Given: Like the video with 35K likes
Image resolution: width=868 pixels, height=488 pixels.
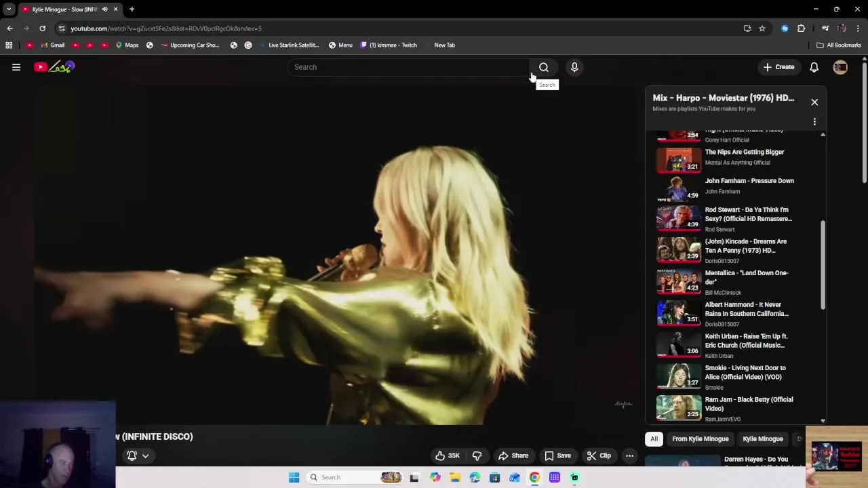Looking at the screenshot, I should click(x=448, y=455).
